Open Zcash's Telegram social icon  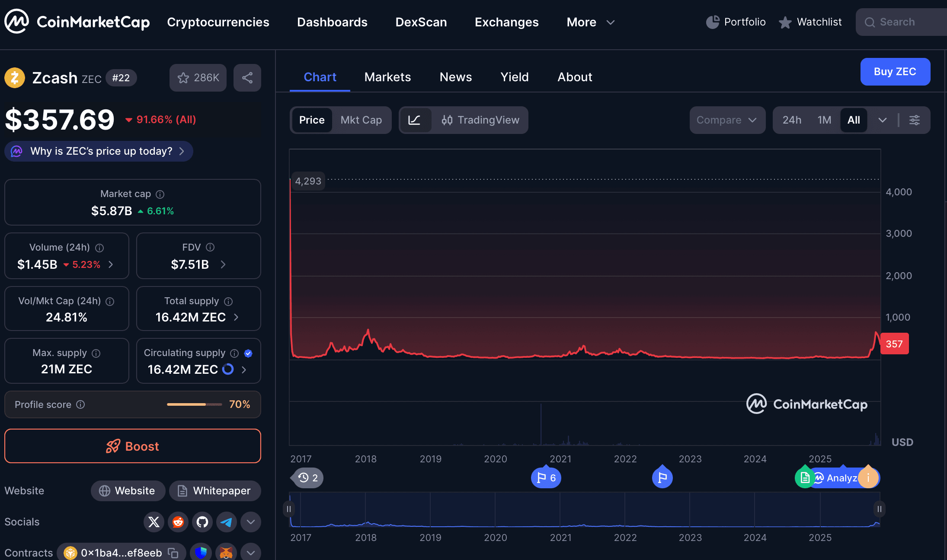(x=226, y=522)
